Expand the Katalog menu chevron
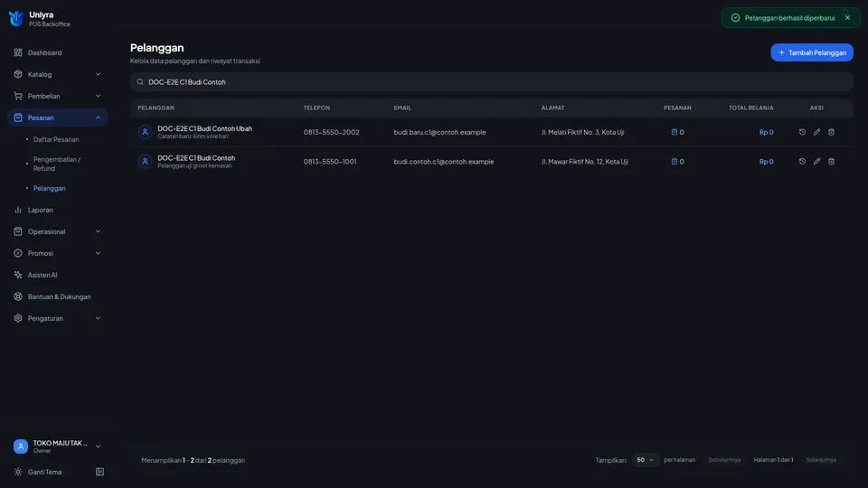The height and width of the screenshot is (488, 868). [x=98, y=74]
